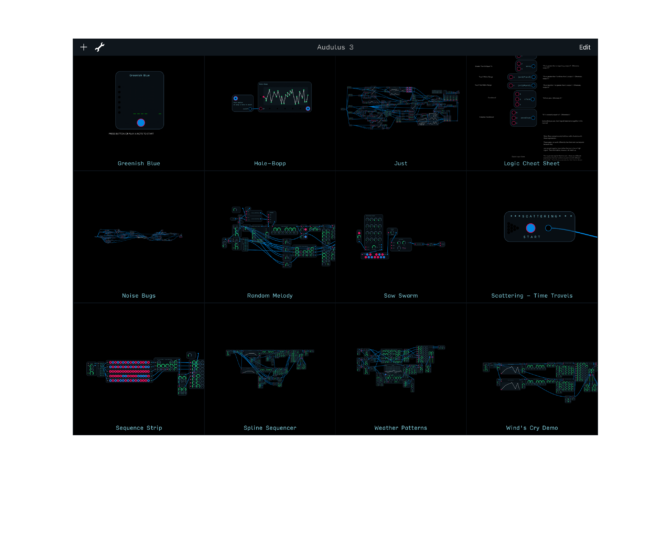The width and height of the screenshot is (666, 554).
Task: Tap the Edit button
Action: point(584,47)
